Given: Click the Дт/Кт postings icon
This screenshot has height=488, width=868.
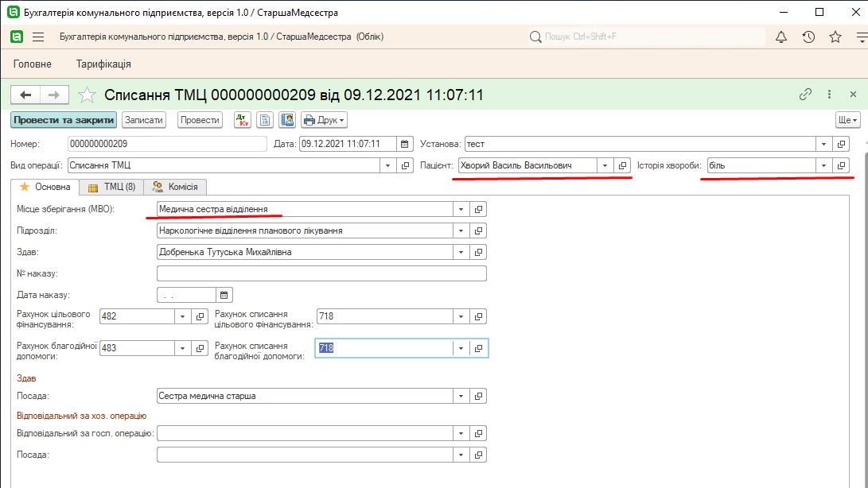Looking at the screenshot, I should pyautogui.click(x=243, y=120).
